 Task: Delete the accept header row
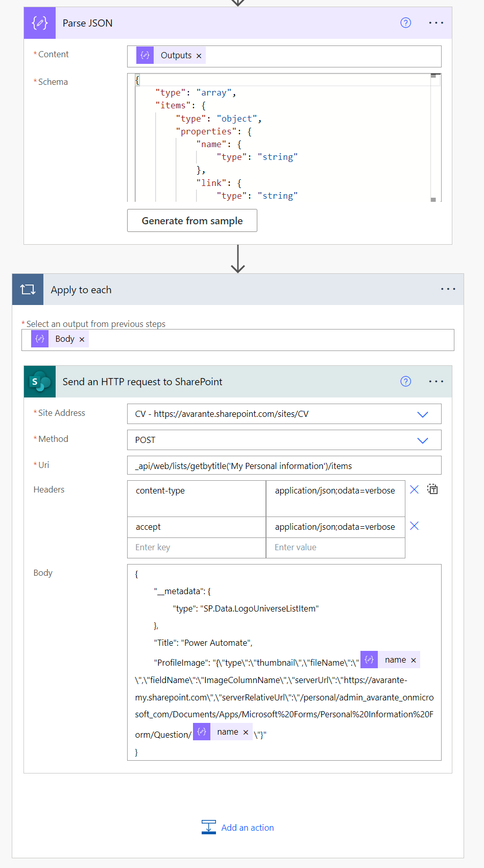pos(414,526)
